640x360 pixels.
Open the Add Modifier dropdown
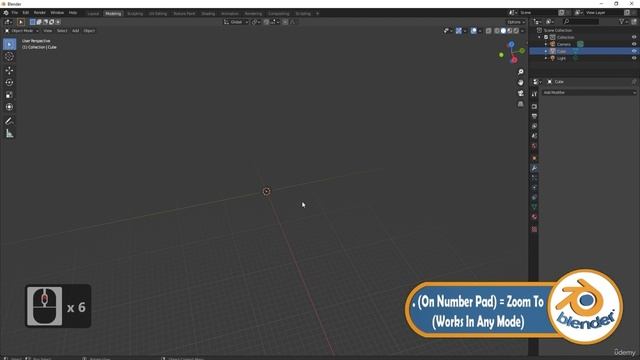click(589, 93)
